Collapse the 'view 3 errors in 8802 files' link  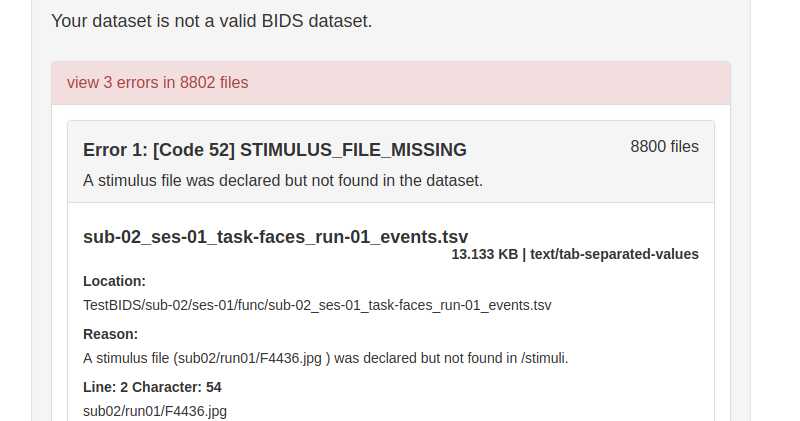157,83
